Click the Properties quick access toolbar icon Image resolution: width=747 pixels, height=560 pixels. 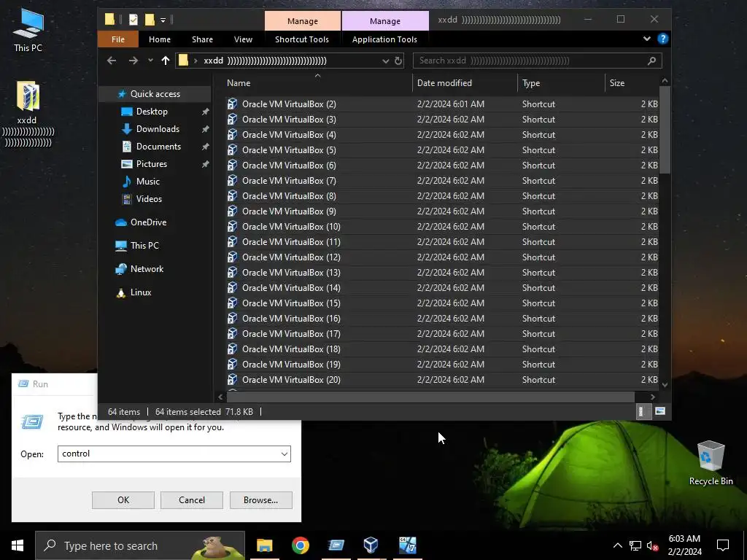(133, 20)
